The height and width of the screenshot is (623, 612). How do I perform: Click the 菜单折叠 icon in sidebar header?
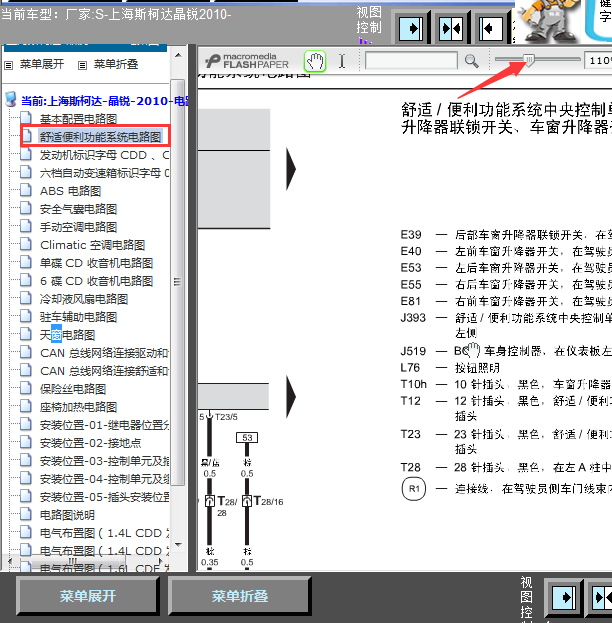[82, 65]
